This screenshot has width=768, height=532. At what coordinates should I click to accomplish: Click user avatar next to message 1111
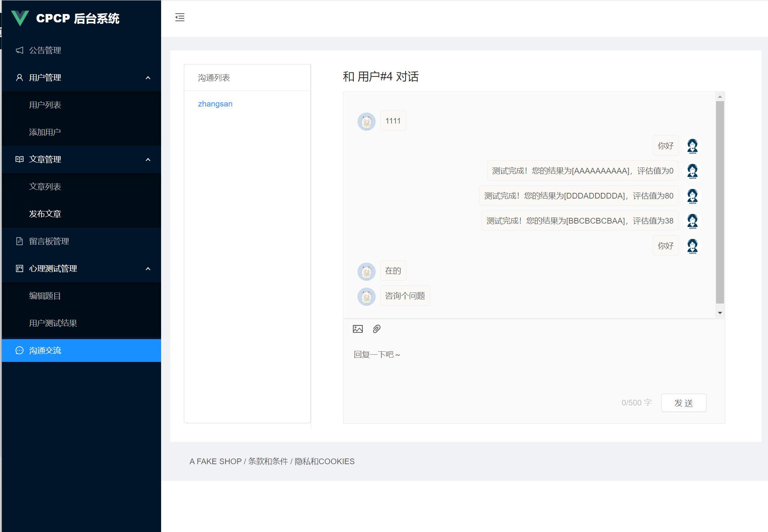click(366, 121)
